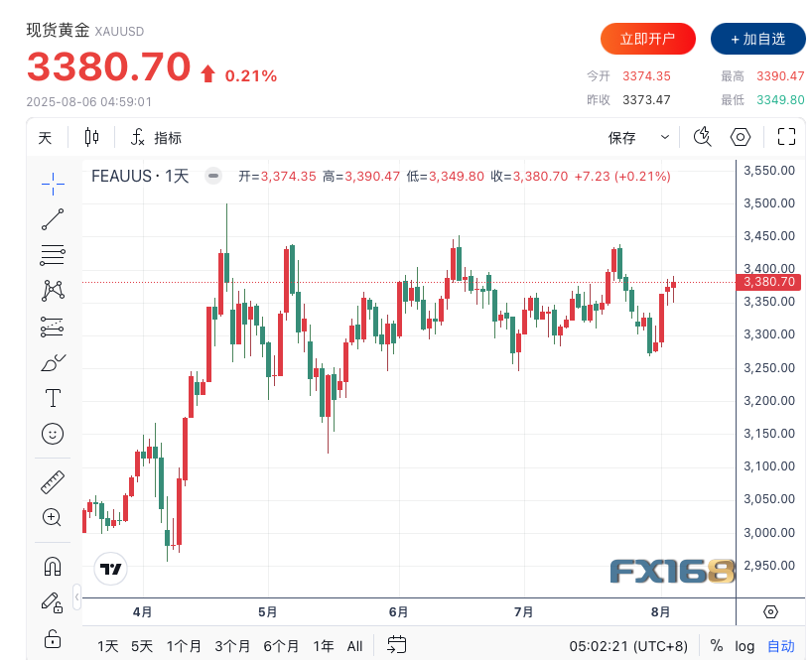Select the trend line drawing tool
Viewport: 812px width, 660px height.
click(53, 219)
